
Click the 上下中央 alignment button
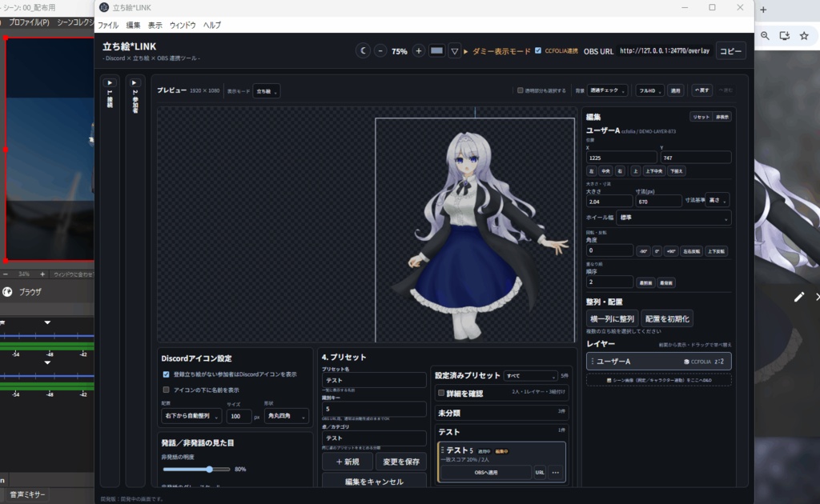click(x=653, y=170)
